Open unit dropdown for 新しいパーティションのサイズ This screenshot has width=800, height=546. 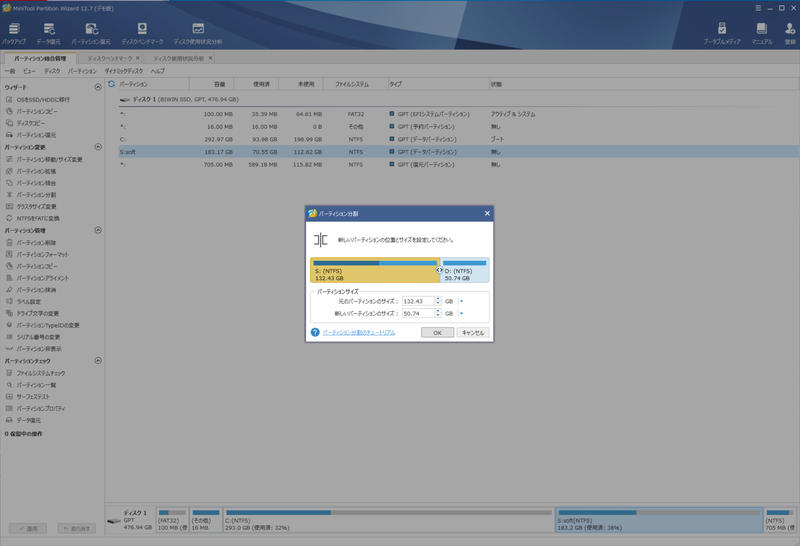(x=462, y=313)
